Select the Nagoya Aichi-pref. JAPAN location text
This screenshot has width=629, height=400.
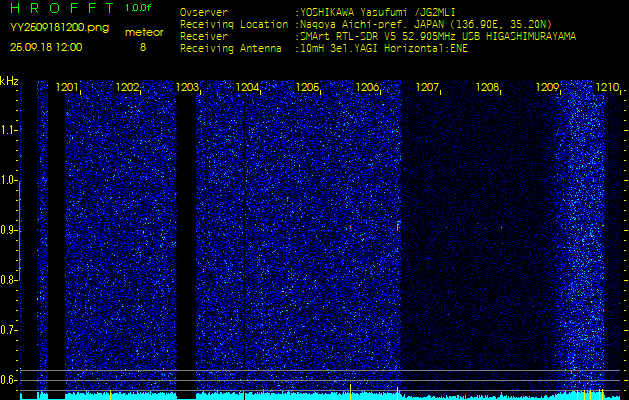[426, 24]
